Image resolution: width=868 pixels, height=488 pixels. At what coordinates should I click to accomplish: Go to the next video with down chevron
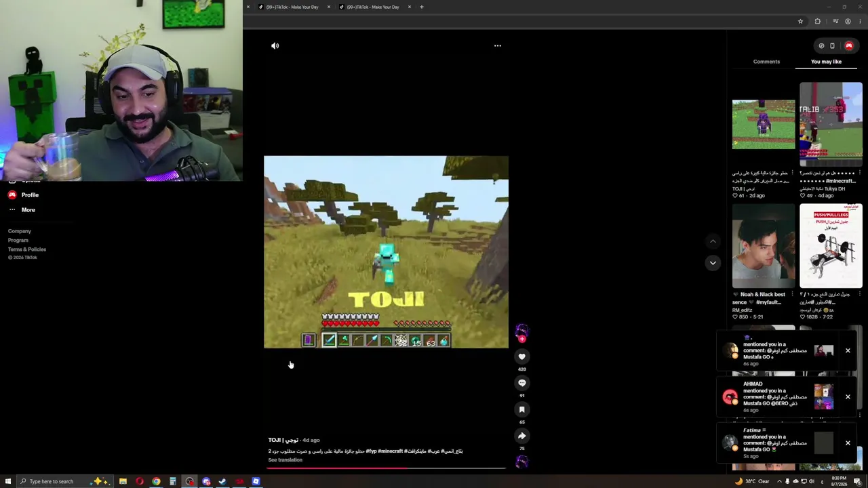click(713, 263)
